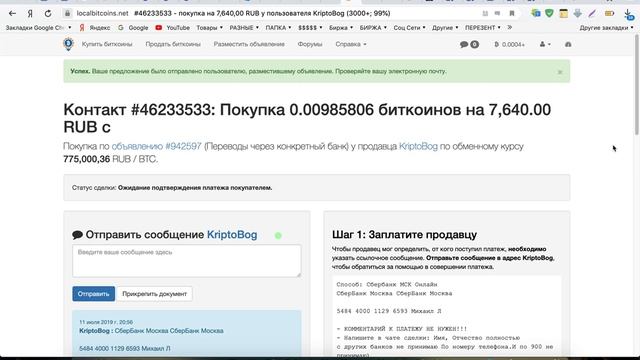Open KriptoBog link in message heading
Screen dimensions: 640x360
tap(232, 235)
